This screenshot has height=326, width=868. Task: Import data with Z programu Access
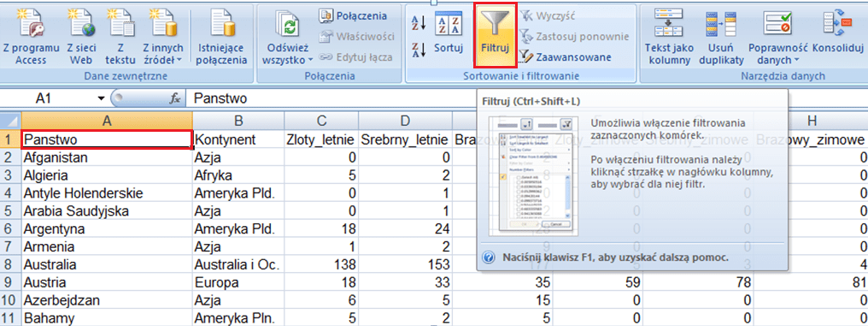(x=31, y=37)
